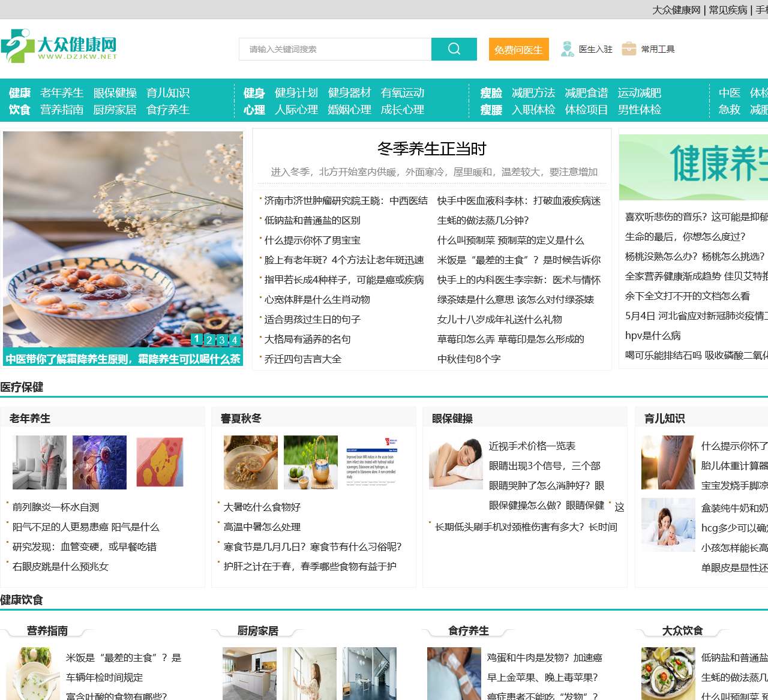Select 育儿知识 in the navigation bar
Screen dimensions: 768x700
(168, 93)
